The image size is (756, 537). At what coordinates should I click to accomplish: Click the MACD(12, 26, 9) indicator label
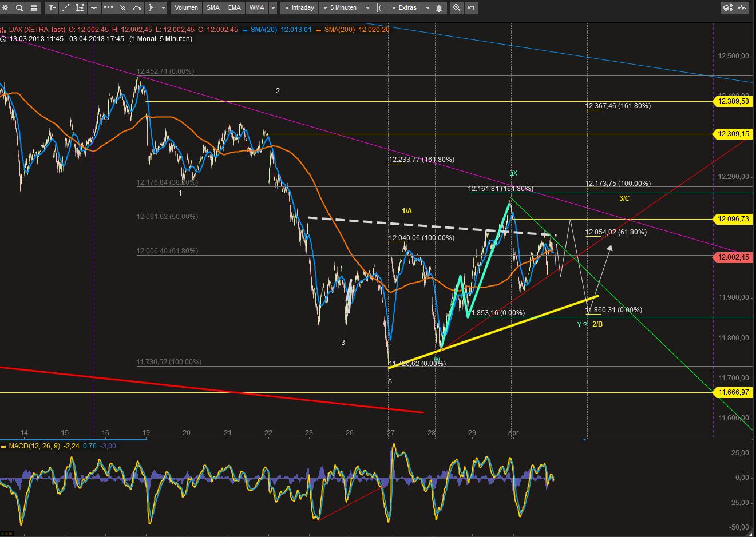click(x=34, y=446)
